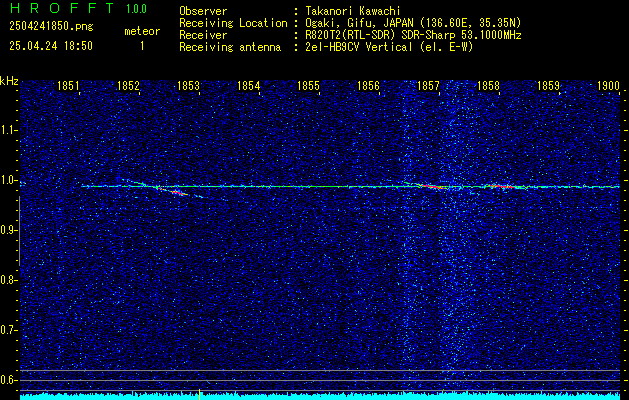629x400 pixels.
Task: Click the Ogaki, Gifu, JAPAN location text
Action: 412,23
